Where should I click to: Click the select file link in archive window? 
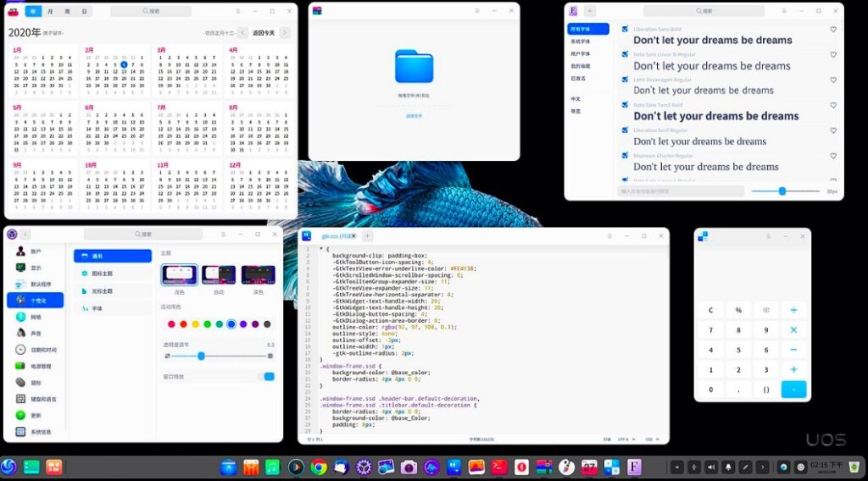(x=414, y=115)
